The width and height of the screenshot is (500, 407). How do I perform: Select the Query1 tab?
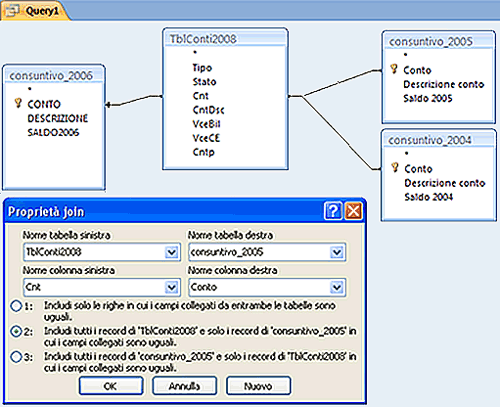35,11
